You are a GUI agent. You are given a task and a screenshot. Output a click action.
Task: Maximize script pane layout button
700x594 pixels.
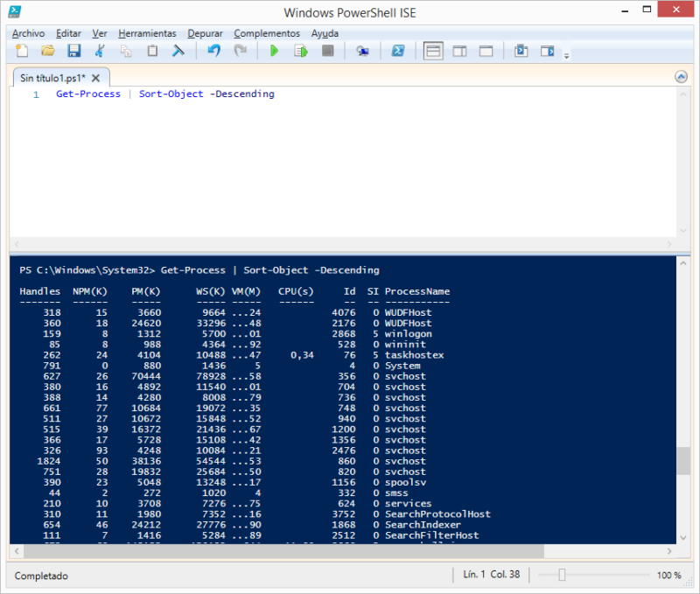(x=486, y=51)
